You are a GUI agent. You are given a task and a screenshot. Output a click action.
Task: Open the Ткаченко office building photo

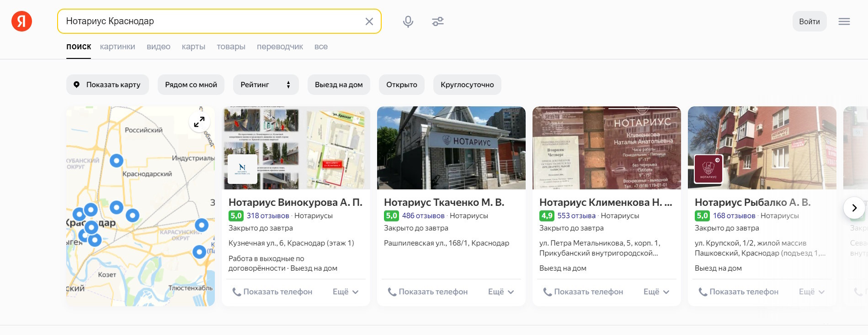click(x=451, y=148)
